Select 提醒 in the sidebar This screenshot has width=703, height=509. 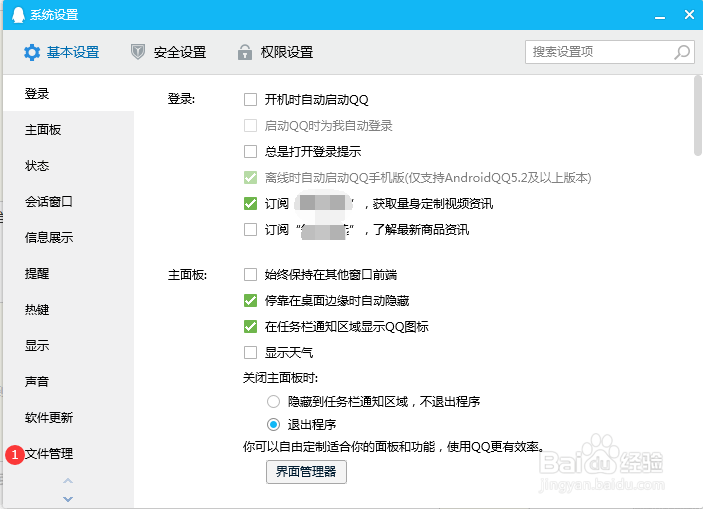[69, 274]
